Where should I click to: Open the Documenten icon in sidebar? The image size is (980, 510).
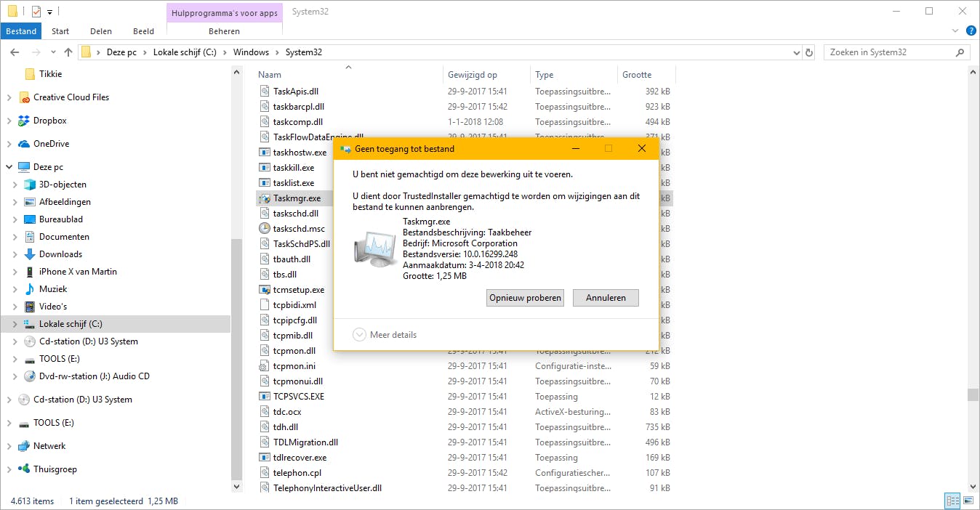(30, 237)
